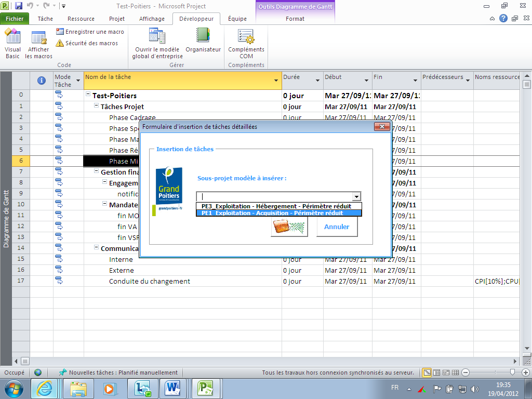Click the zoom out minus button
The image size is (532, 399).
tap(465, 373)
